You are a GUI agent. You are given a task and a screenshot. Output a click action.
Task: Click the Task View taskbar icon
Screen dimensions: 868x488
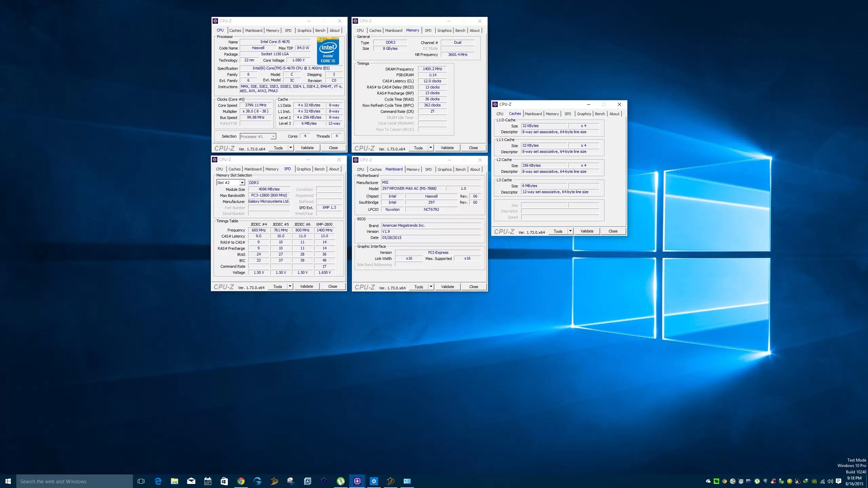pos(141,481)
